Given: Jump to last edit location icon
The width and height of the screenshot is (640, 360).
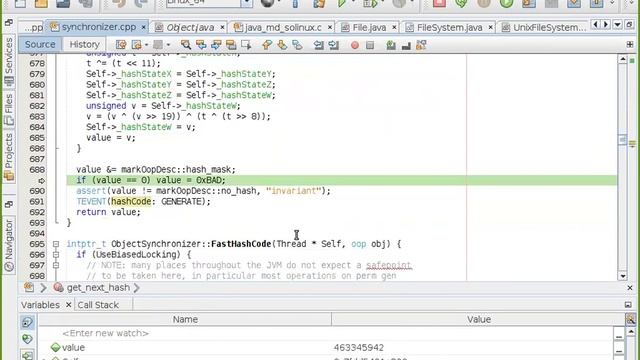Looking at the screenshot, I should tap(121, 44).
